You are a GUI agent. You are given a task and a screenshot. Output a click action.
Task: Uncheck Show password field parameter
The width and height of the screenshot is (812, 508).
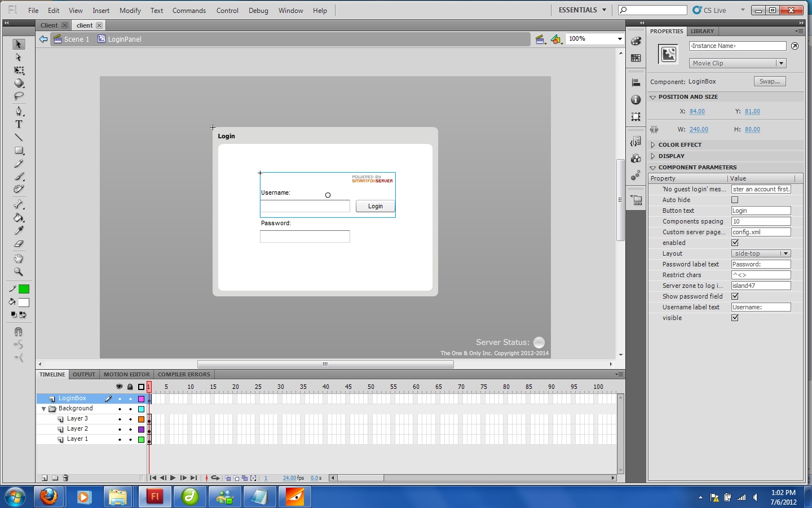[x=735, y=296]
